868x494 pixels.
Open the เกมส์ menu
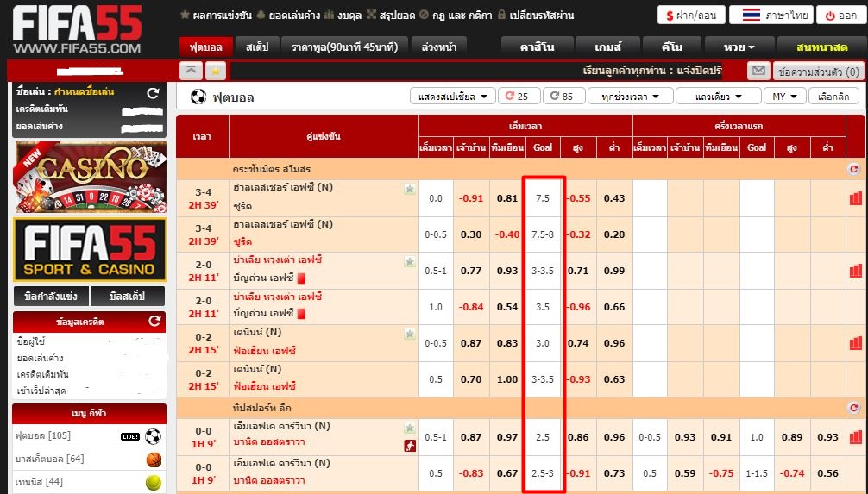607,47
